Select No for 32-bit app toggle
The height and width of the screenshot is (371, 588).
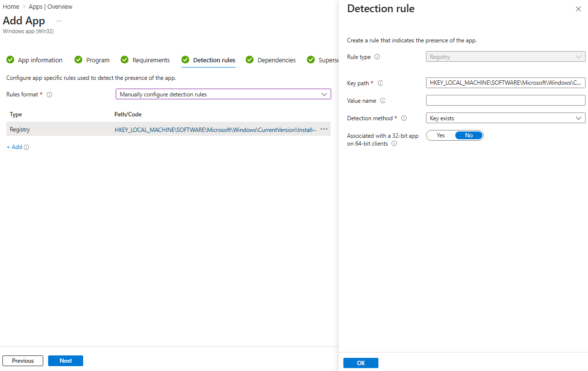(469, 135)
